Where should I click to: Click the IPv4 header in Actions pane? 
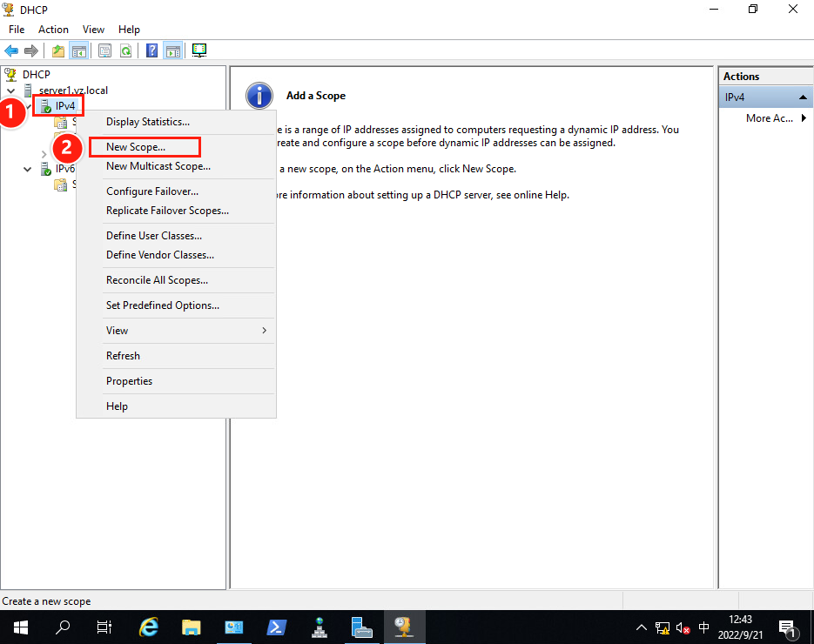[x=766, y=97]
